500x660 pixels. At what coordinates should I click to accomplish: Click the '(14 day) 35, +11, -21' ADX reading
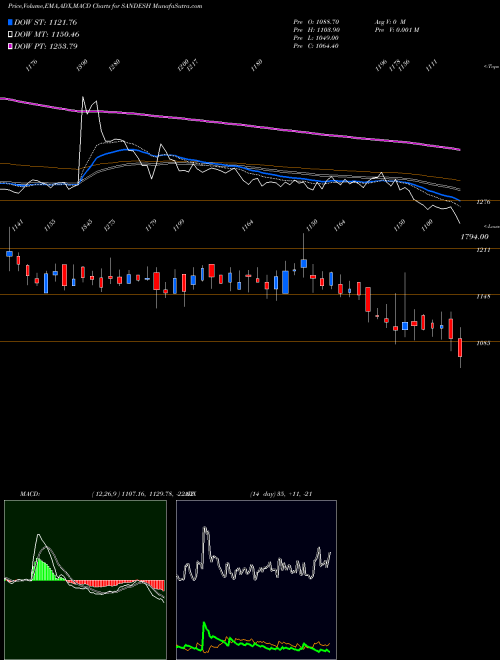coord(281,494)
